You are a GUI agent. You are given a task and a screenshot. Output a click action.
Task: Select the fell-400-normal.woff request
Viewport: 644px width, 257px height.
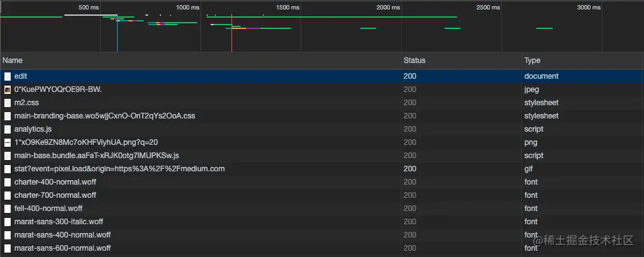pyautogui.click(x=322, y=208)
